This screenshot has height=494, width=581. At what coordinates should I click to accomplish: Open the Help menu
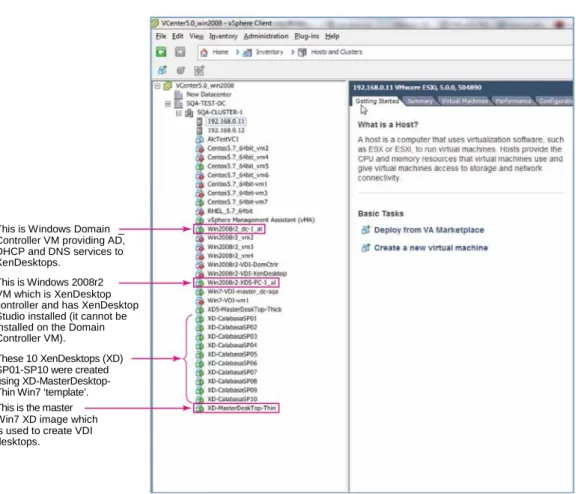click(332, 36)
